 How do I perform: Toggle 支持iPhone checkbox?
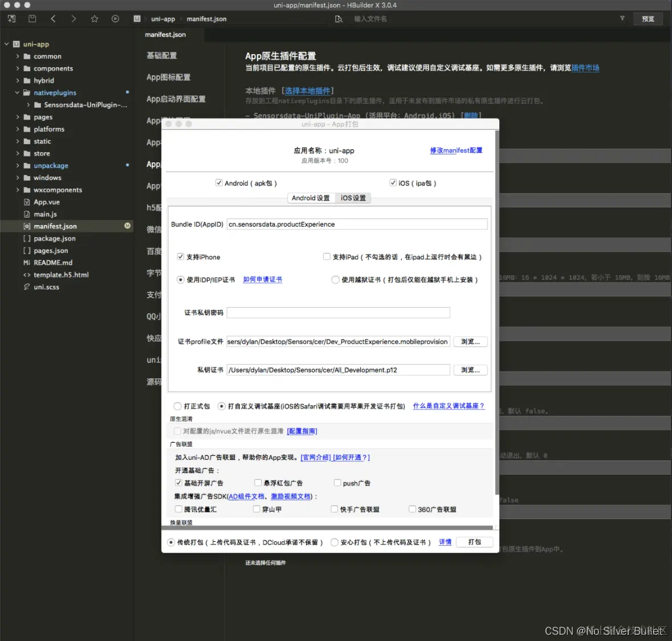(x=181, y=256)
